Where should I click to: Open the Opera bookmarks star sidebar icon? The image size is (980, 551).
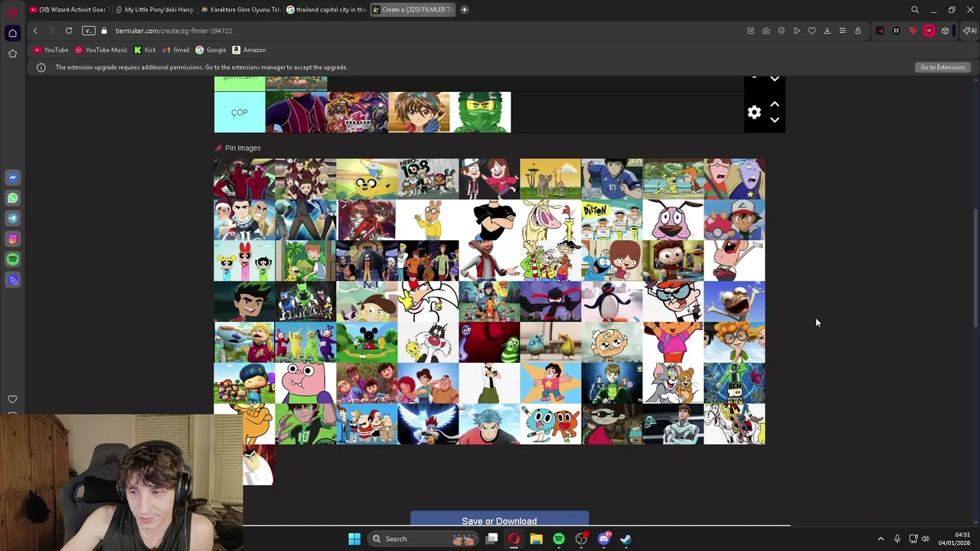(x=12, y=54)
